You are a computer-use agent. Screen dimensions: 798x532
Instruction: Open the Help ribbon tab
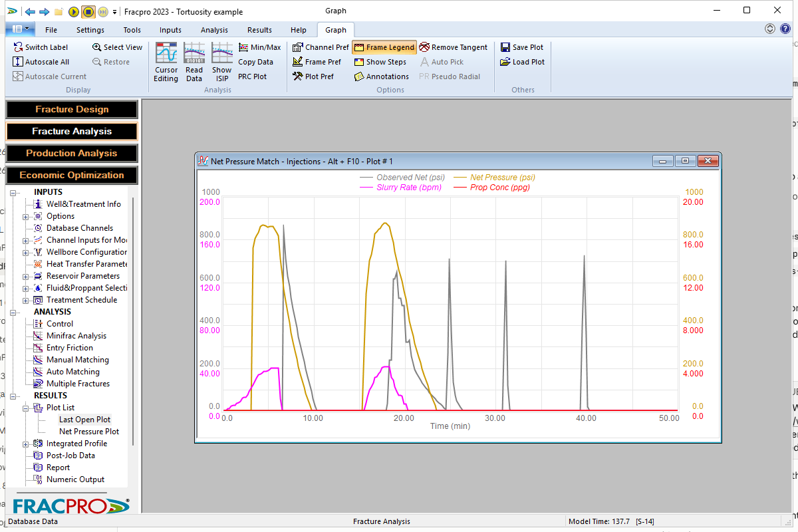[299, 30]
